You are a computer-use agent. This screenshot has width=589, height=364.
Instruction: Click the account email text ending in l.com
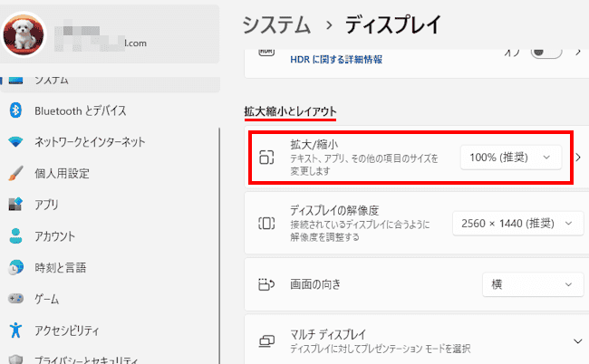tap(136, 43)
